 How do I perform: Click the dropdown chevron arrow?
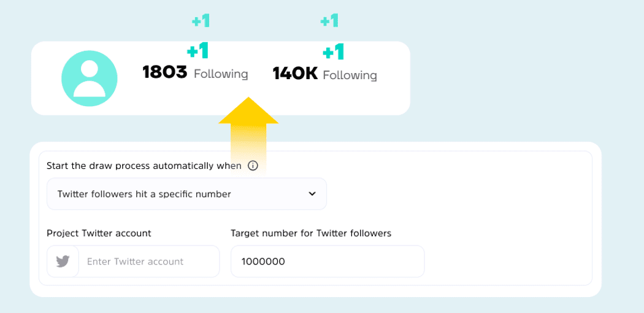click(x=312, y=194)
